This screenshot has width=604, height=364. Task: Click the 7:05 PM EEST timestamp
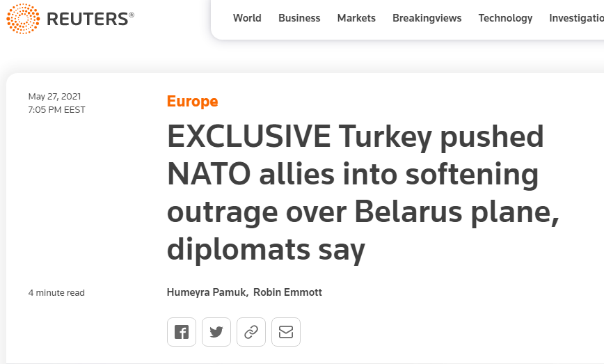[56, 109]
